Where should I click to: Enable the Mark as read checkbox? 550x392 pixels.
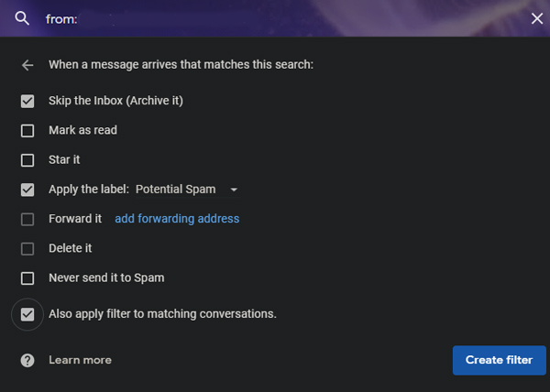point(27,131)
